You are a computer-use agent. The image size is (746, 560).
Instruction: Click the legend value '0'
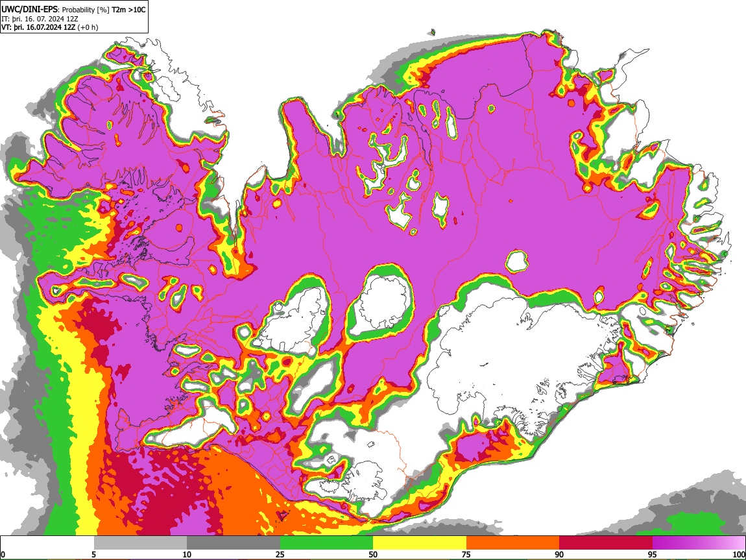pyautogui.click(x=3, y=554)
